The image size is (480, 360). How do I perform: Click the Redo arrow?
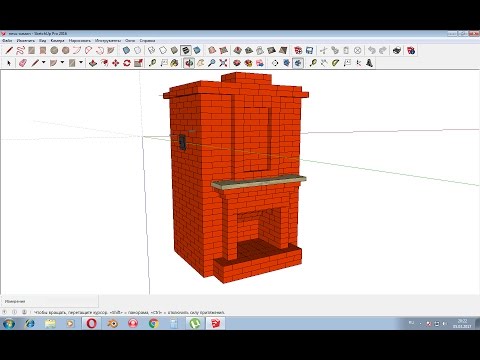383,51
